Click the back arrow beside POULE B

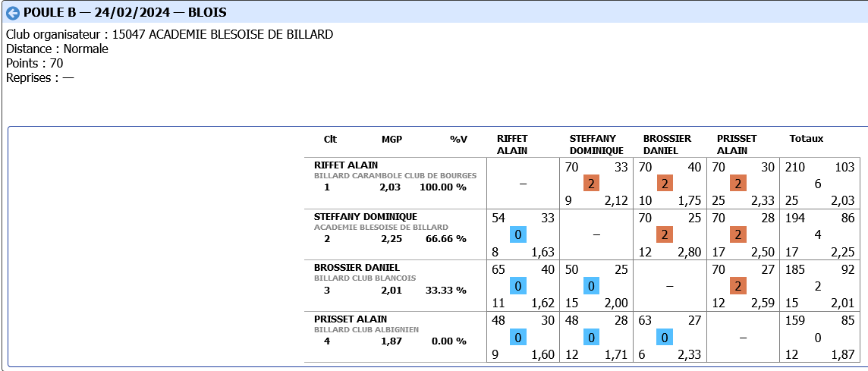(13, 13)
